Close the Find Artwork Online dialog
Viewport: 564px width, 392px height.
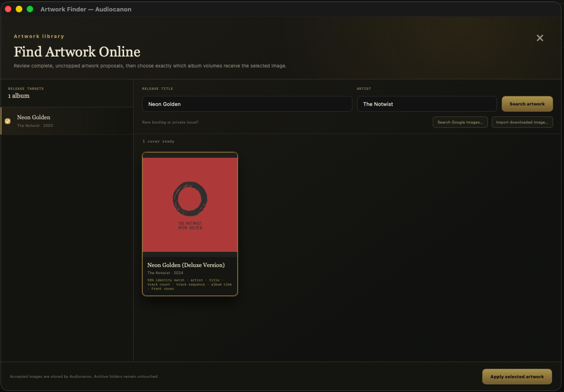click(540, 38)
